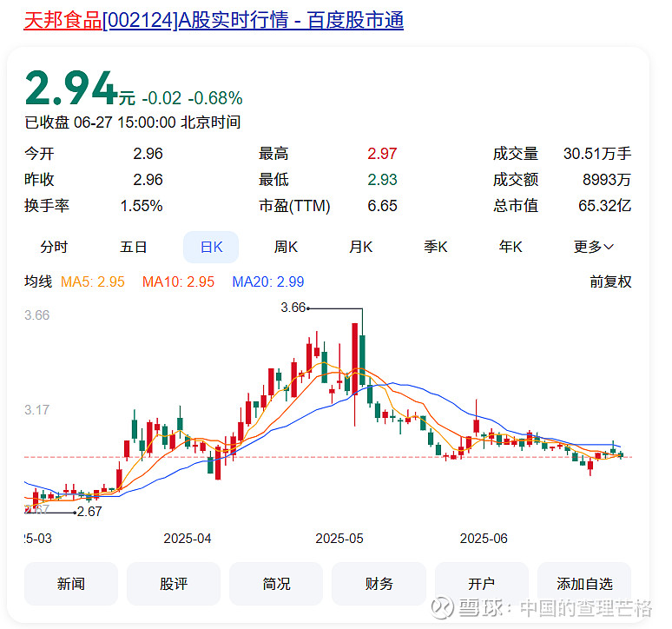Switch to the 五日 chart tab
Screen dimensions: 672x629
(134, 247)
